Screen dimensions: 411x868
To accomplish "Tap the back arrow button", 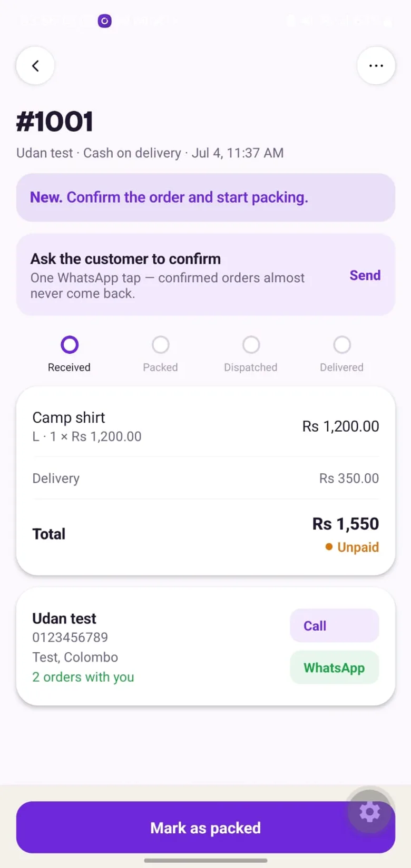I will tap(35, 66).
